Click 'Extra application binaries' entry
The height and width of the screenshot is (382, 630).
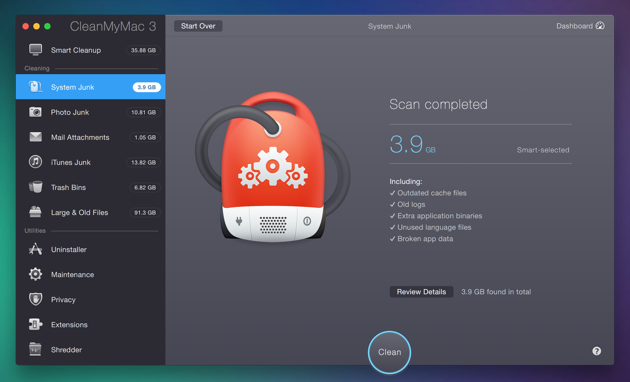[x=436, y=216]
